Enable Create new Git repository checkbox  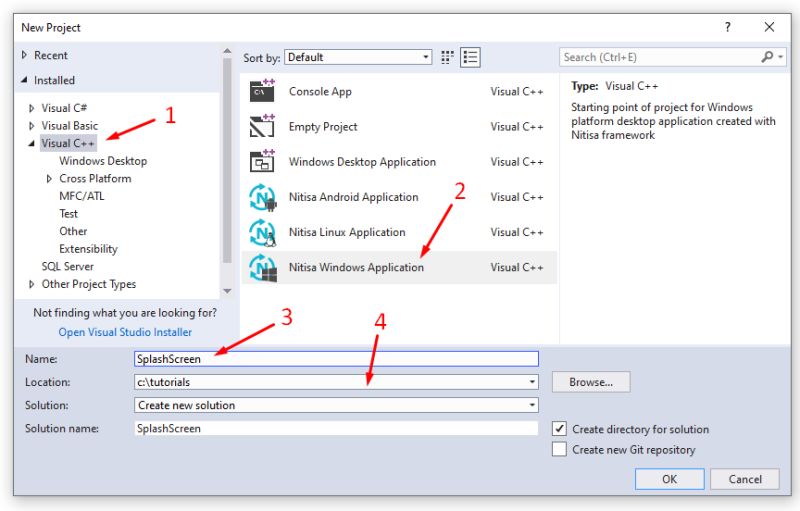[559, 449]
